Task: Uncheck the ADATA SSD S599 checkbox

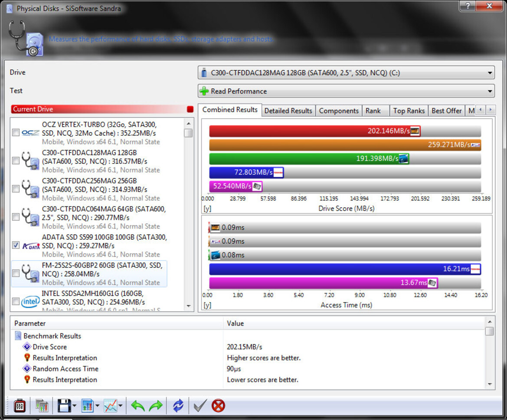Action: (x=16, y=245)
